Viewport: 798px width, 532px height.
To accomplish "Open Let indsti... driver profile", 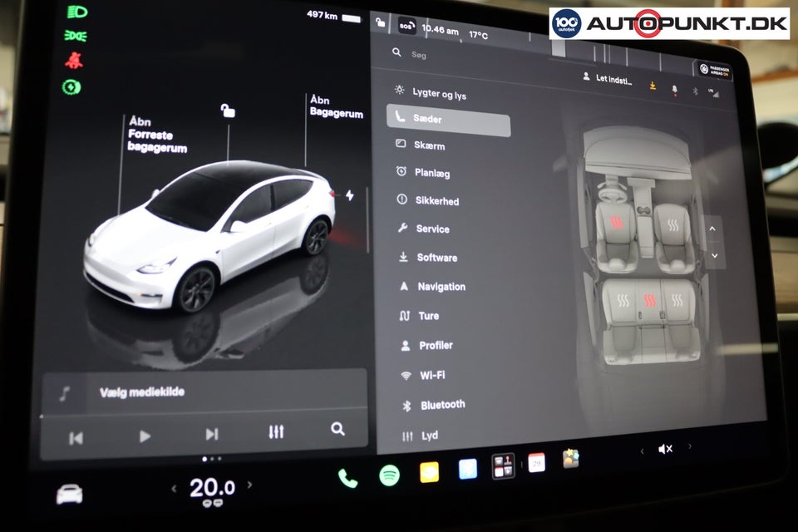I will [x=607, y=79].
